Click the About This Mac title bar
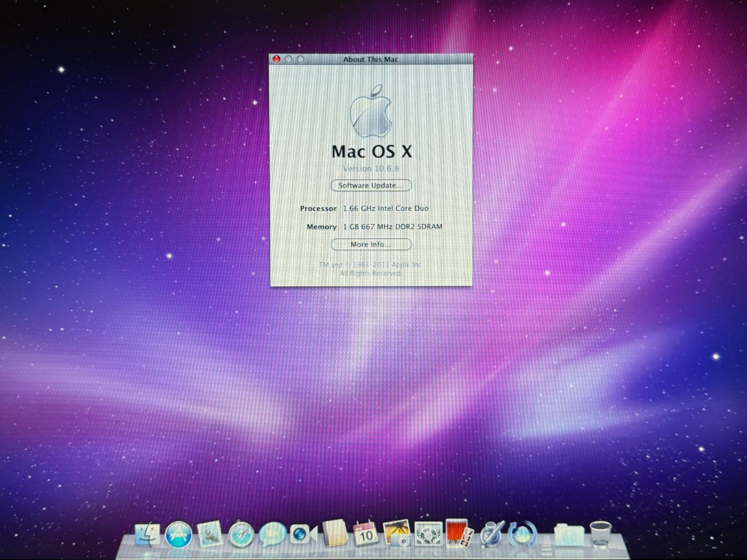 (371, 59)
